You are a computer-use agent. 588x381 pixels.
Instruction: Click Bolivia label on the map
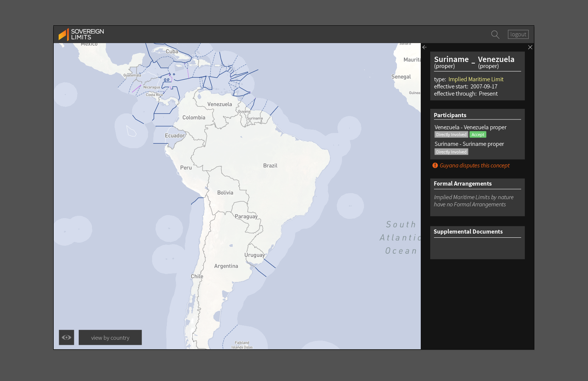click(x=225, y=193)
